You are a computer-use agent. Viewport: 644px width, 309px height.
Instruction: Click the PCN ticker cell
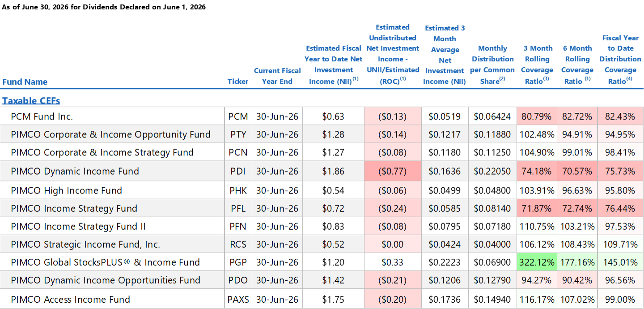238,152
